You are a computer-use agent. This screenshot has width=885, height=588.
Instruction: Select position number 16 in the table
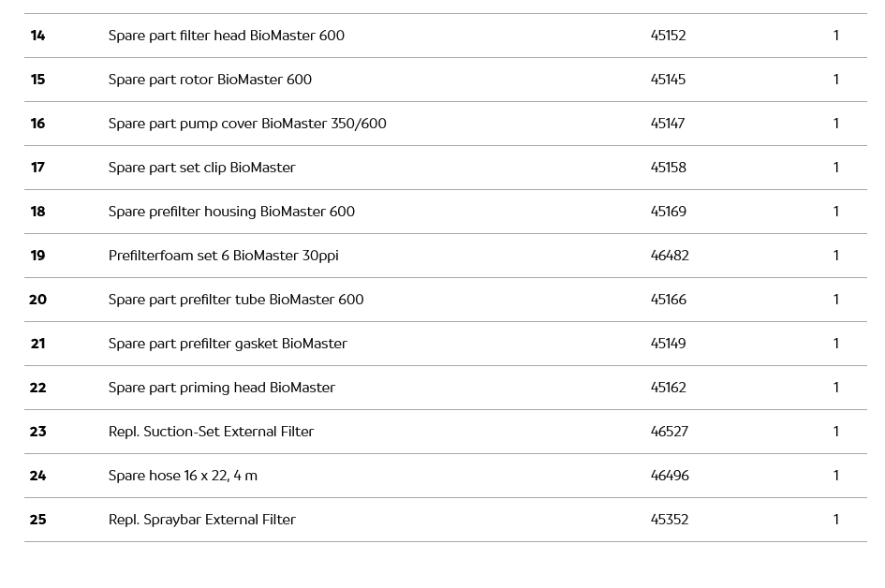pyautogui.click(x=37, y=124)
